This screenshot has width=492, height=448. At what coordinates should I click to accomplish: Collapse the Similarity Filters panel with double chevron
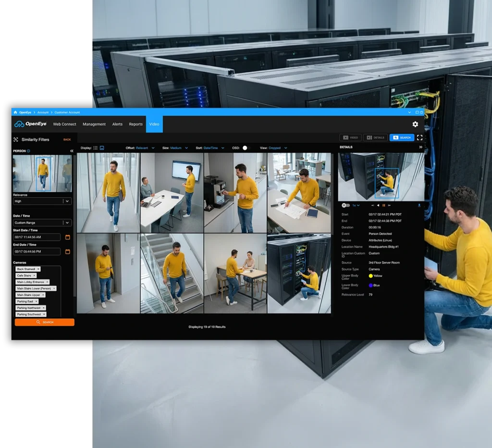coord(72,151)
